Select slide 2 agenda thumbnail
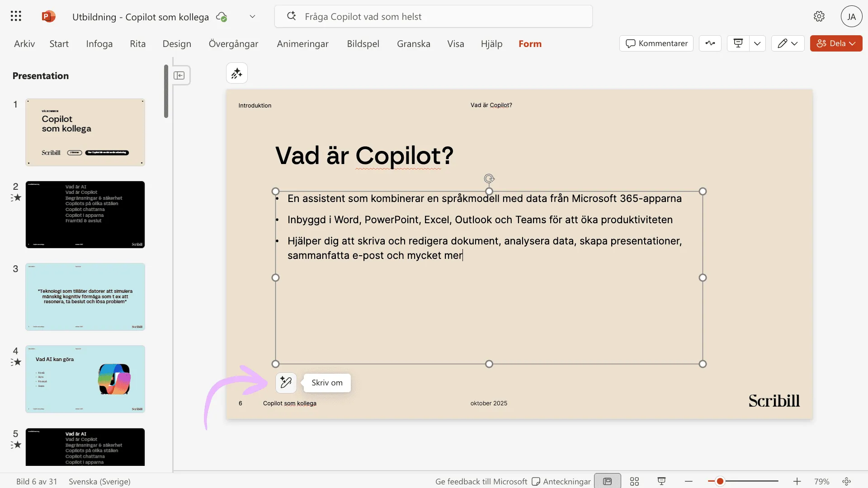 (x=85, y=215)
